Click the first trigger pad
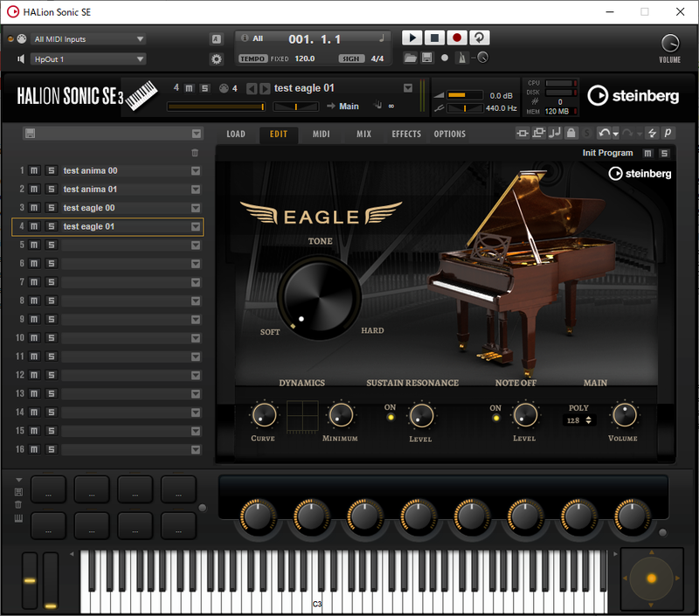 (49, 489)
